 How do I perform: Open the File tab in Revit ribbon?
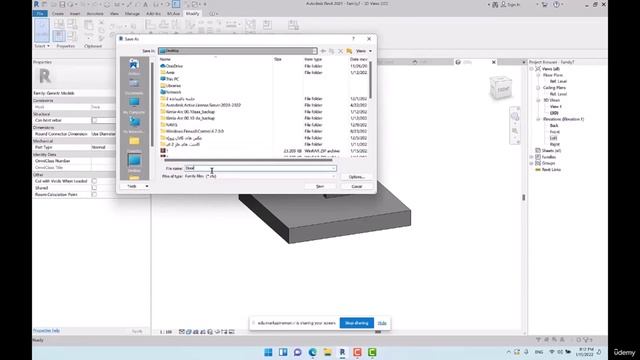[x=40, y=13]
